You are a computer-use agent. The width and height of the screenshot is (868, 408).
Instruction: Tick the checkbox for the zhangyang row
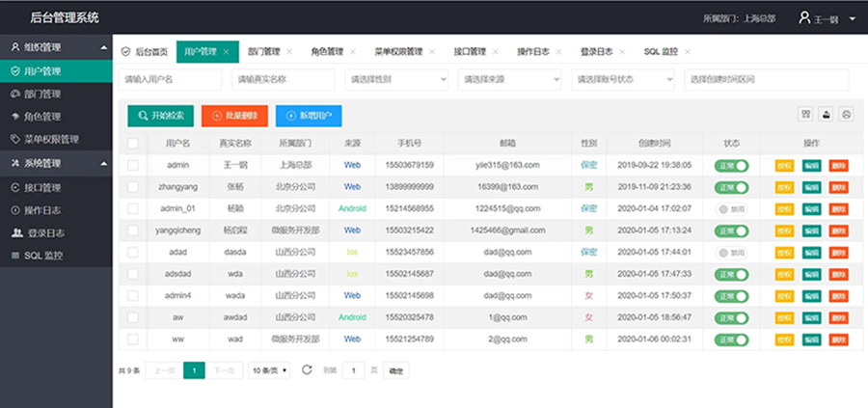click(133, 186)
